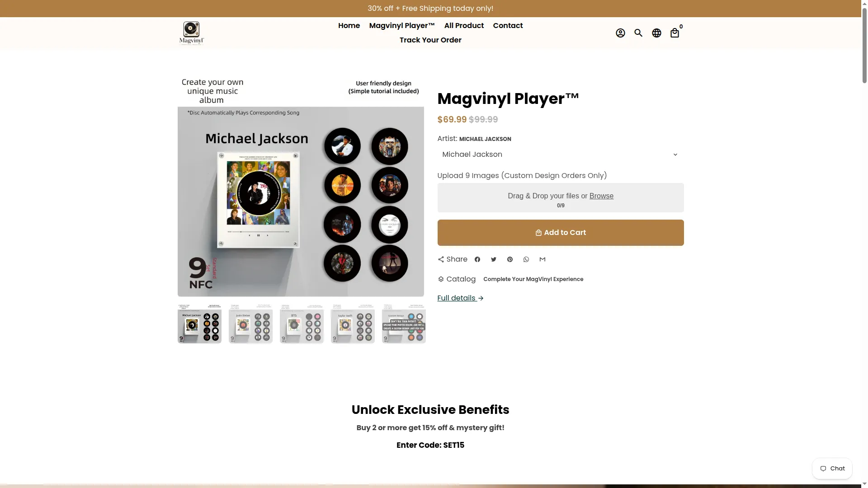
Task: Click the Unlock Exclusive Benefits heading
Action: pos(430,410)
